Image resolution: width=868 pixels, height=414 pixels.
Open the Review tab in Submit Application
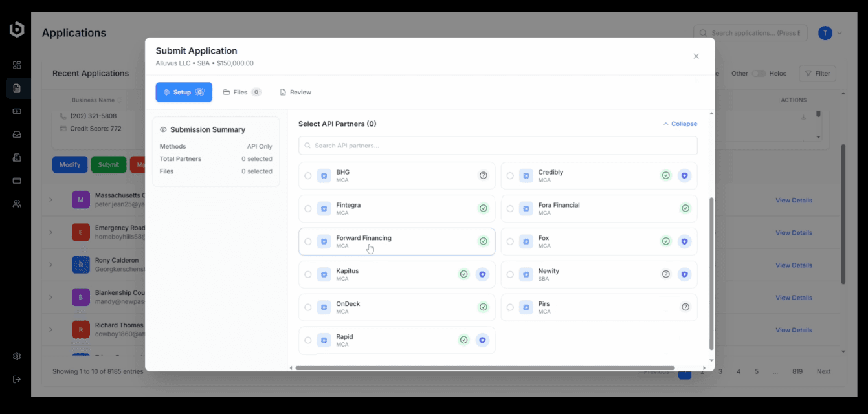coord(295,91)
